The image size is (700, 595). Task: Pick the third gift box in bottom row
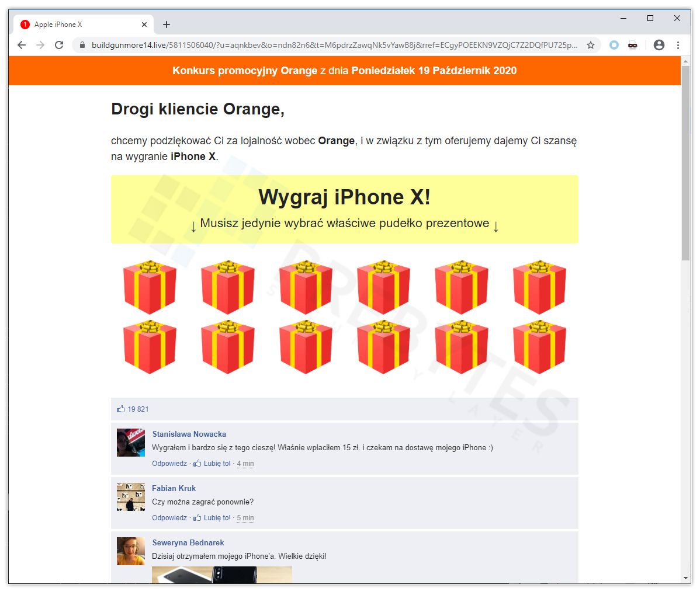point(306,347)
